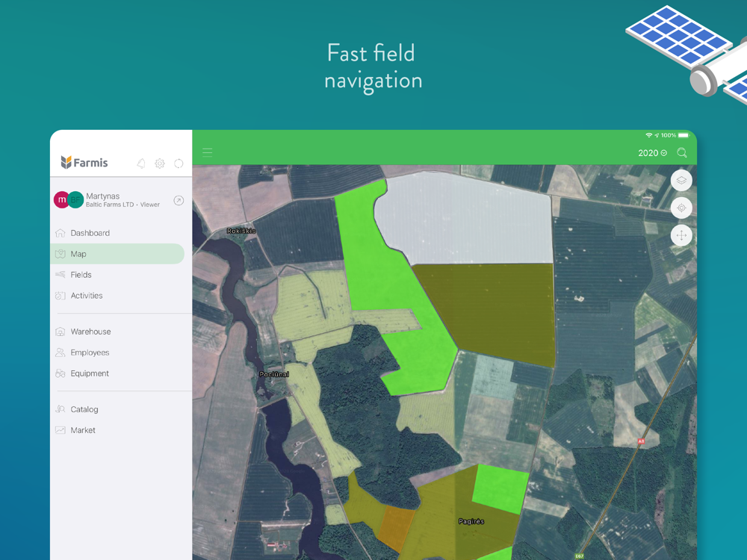Open profile arrow next to Martynas
The image size is (747, 560).
pos(179,200)
